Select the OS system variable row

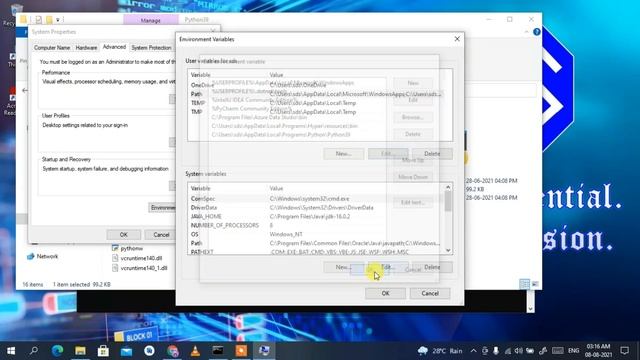pos(316,234)
